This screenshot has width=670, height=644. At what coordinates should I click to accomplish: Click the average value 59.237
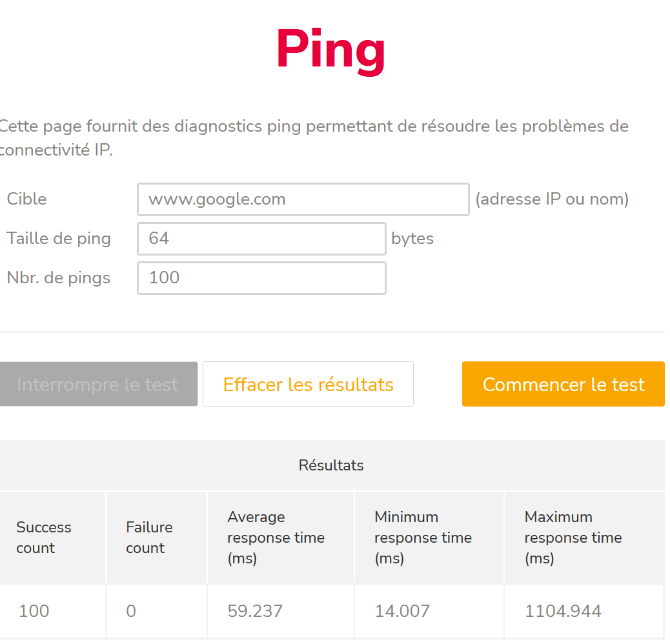[x=255, y=611]
